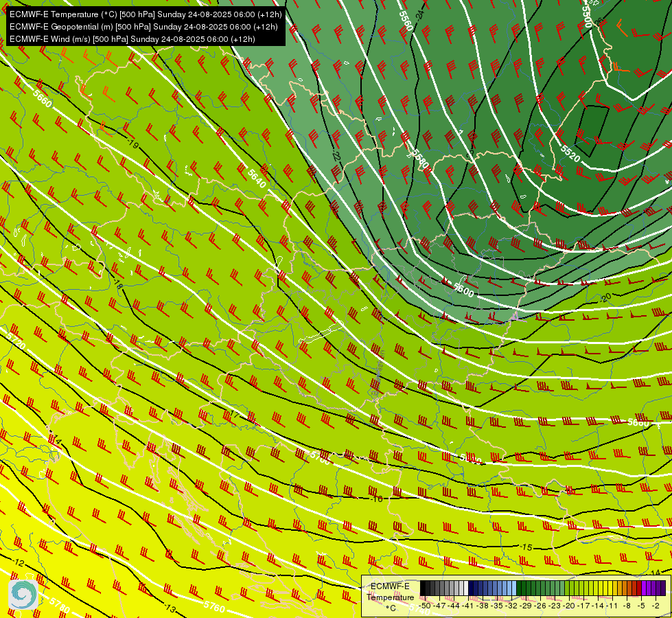Click the 5600 geopotential contour label
Screen dimensions: 672x618
pos(464,290)
